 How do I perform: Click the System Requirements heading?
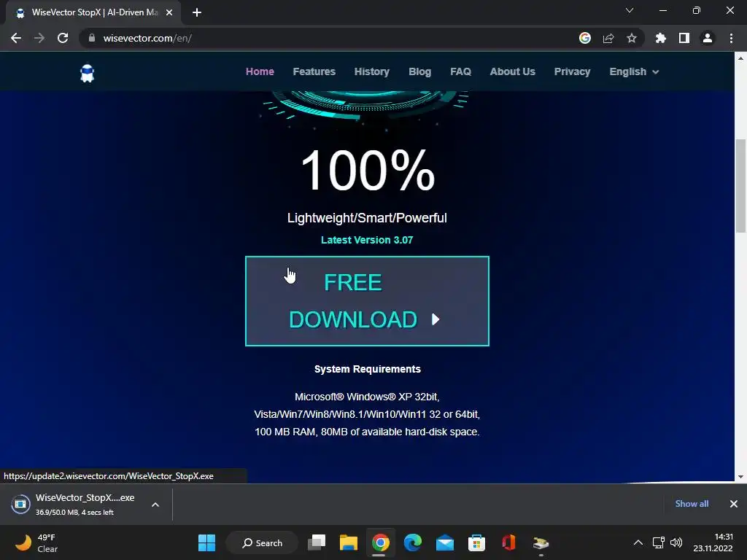368,369
